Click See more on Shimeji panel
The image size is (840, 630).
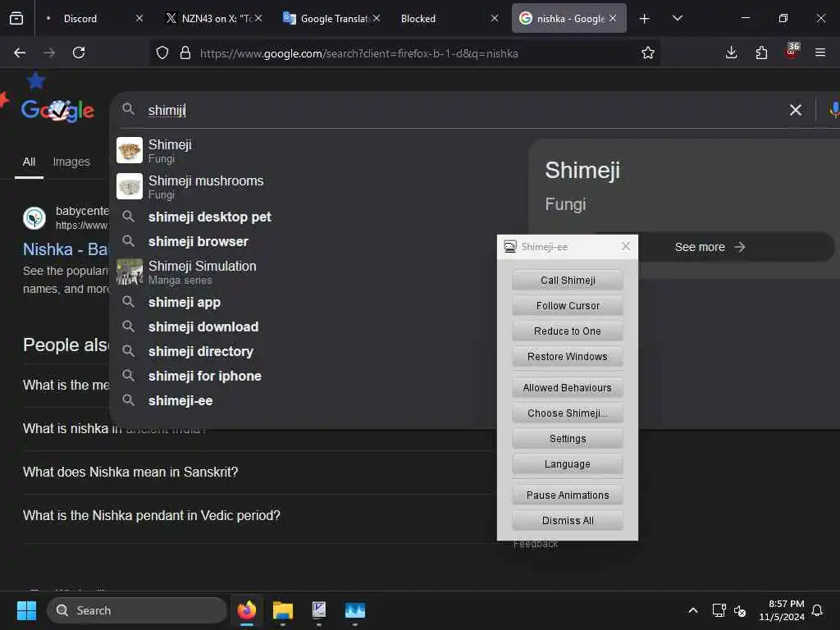710,247
